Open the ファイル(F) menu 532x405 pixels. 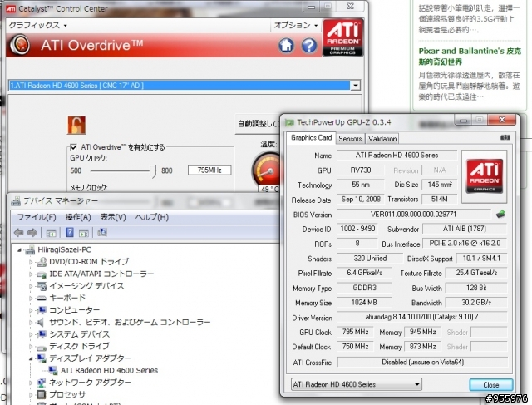click(x=37, y=217)
